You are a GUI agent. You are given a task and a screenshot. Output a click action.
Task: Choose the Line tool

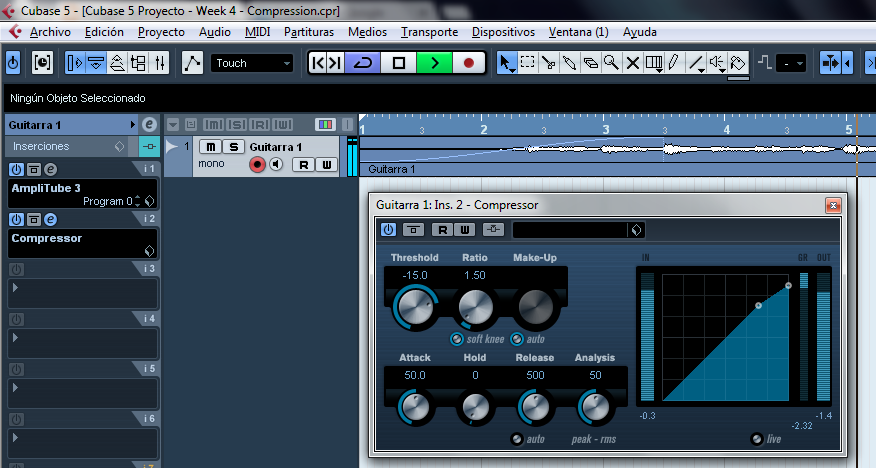click(x=696, y=63)
